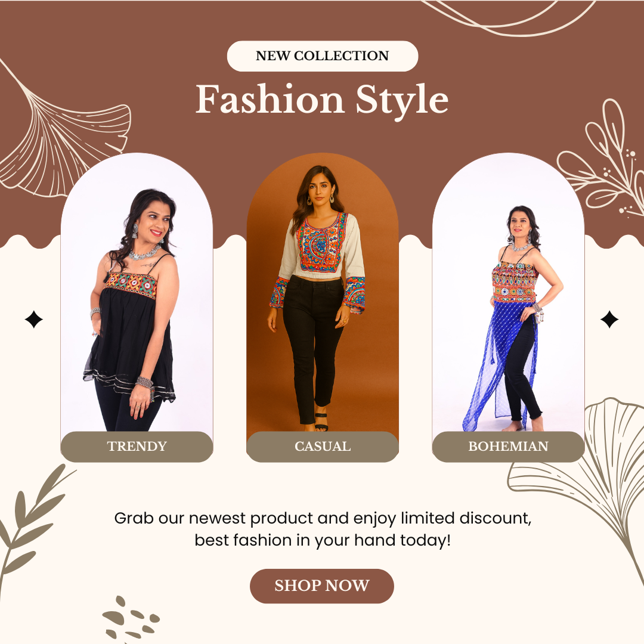This screenshot has height=644, width=644.
Task: Click the left black four-point star icon
Action: (x=33, y=320)
